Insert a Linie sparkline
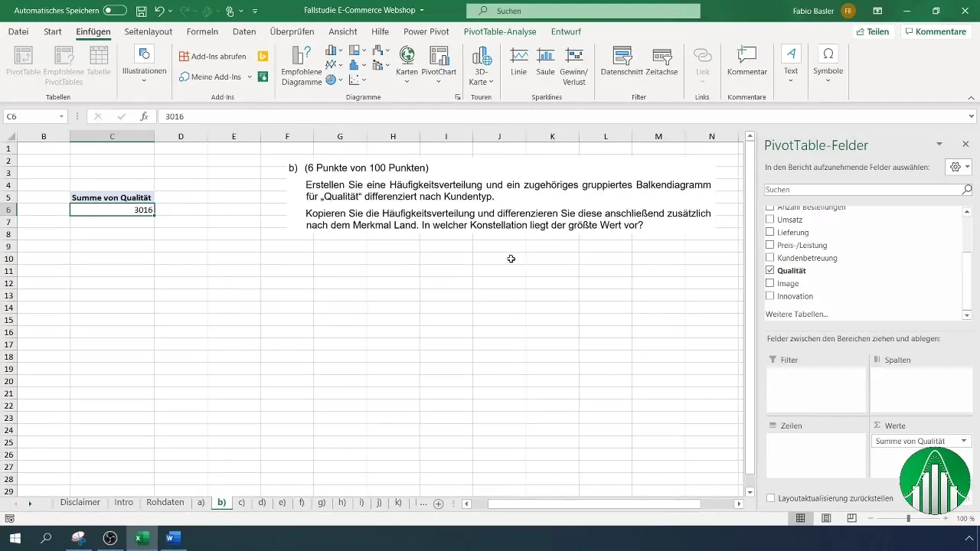The image size is (980, 551). click(518, 61)
